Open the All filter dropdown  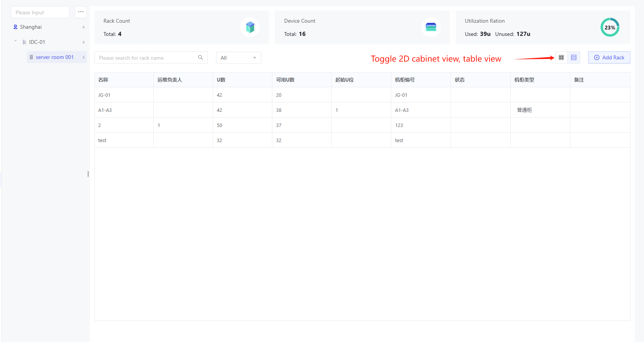(238, 58)
